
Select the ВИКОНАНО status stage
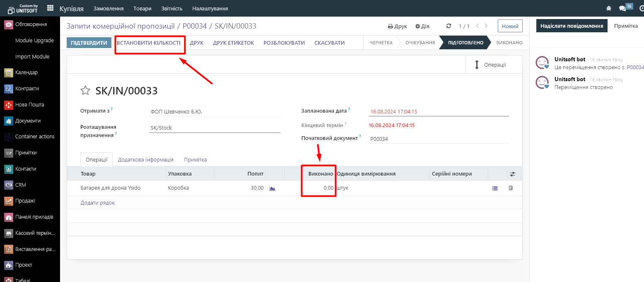point(509,43)
